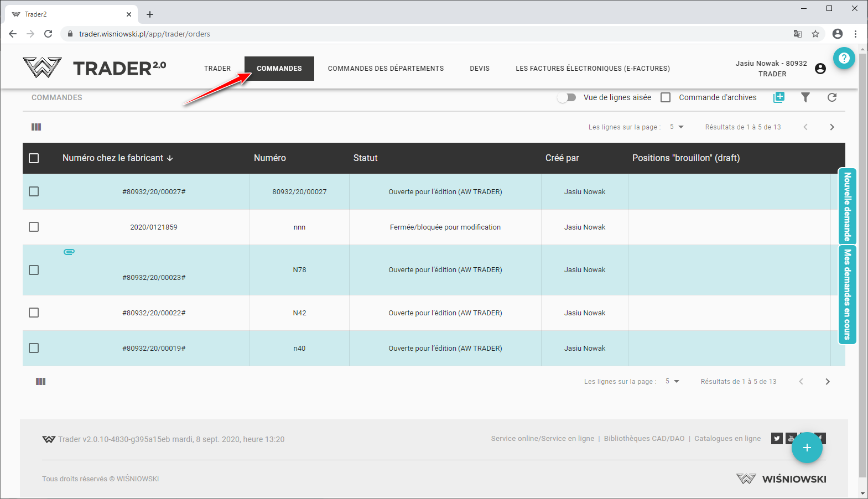This screenshot has width=868, height=499.
Task: Open the column chooser icon above table
Action: coord(37,127)
